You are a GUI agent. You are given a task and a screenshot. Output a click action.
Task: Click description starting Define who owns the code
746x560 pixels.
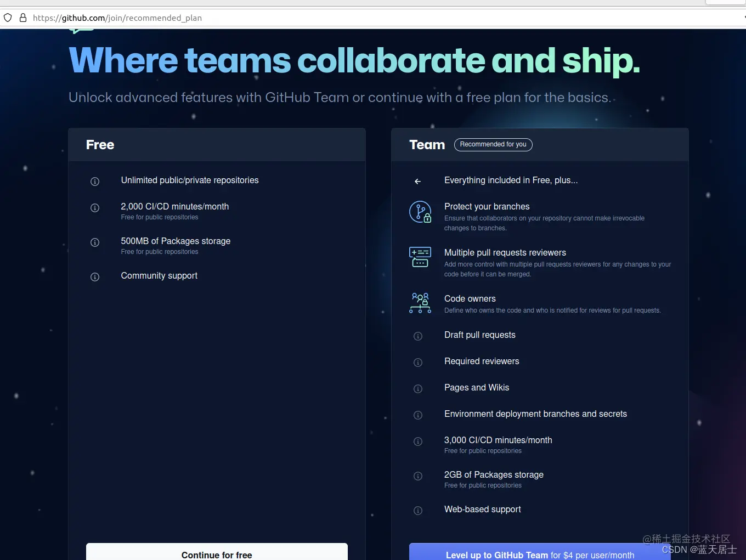coord(552,310)
